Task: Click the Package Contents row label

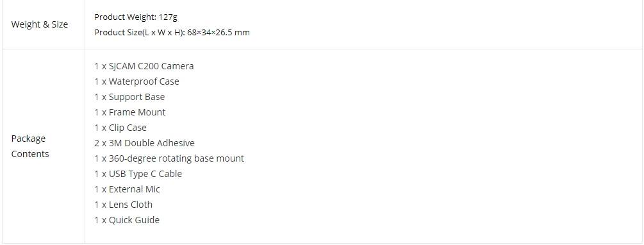Action: coord(30,146)
